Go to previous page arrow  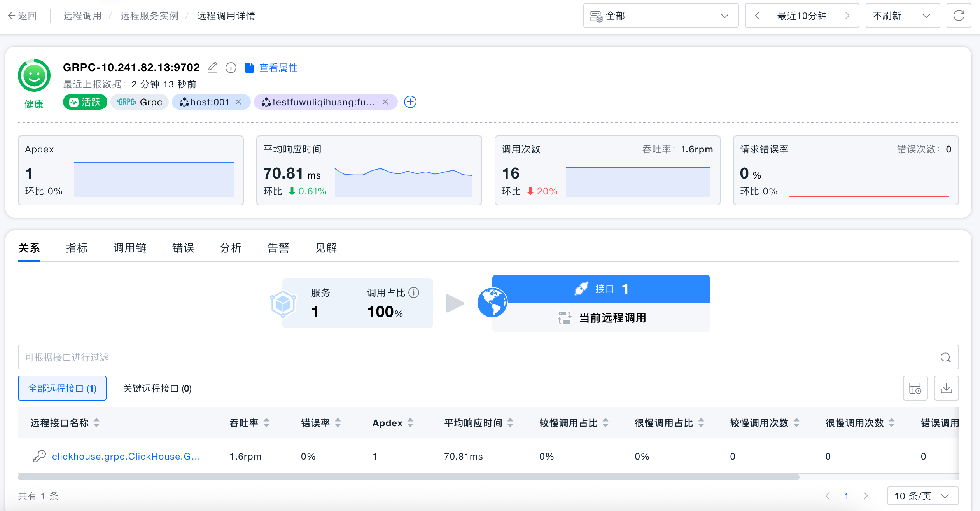(828, 496)
